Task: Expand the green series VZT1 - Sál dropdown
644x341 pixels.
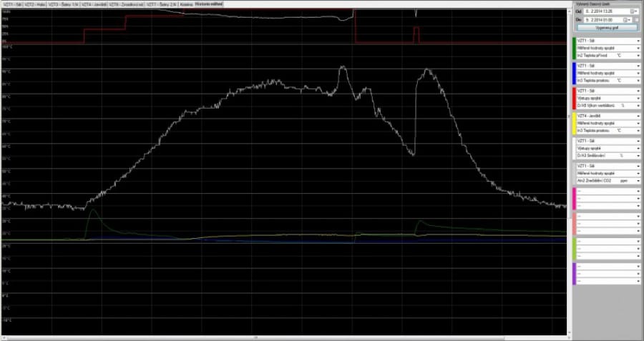Action: (x=638, y=40)
